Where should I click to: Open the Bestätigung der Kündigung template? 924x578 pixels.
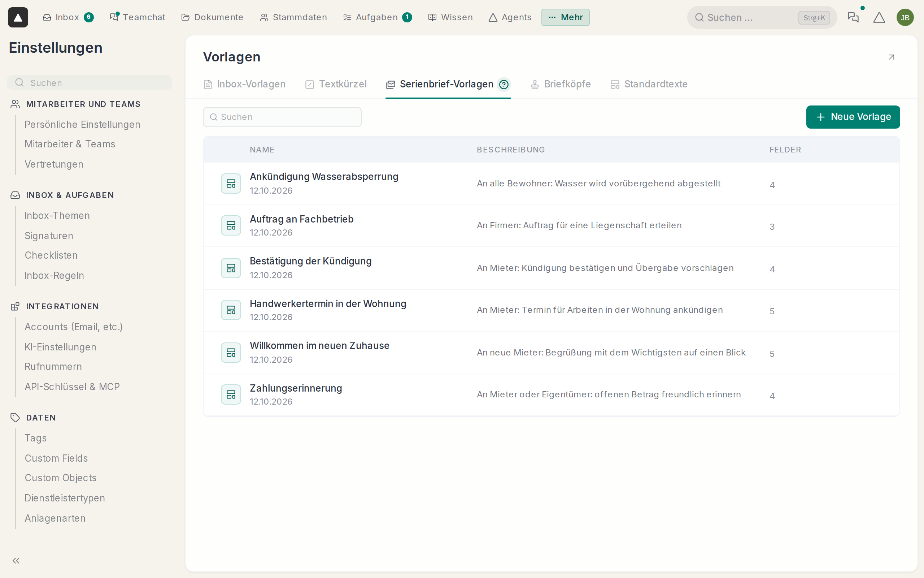point(552,268)
